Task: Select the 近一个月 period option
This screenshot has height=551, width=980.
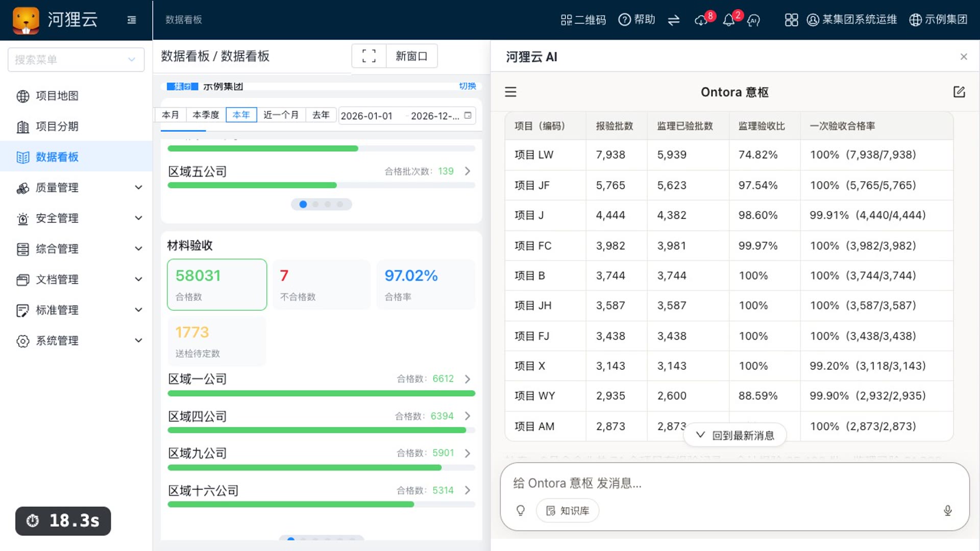Action: pyautogui.click(x=281, y=115)
